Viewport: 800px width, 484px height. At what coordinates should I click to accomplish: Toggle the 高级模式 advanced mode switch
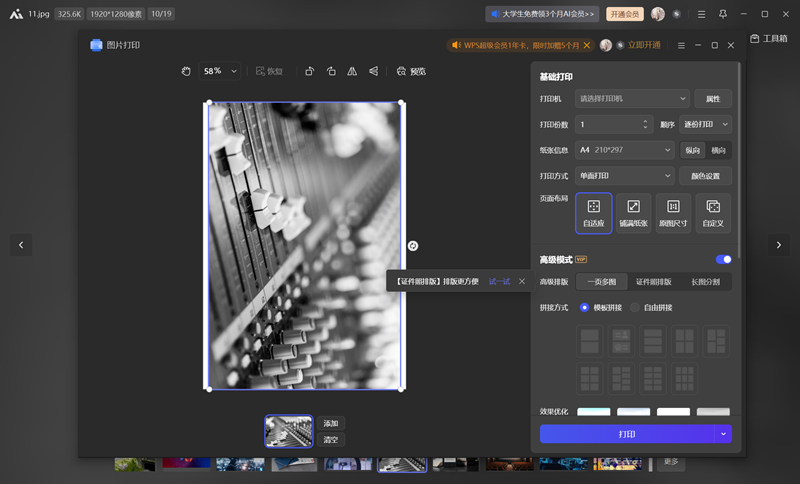pos(724,260)
